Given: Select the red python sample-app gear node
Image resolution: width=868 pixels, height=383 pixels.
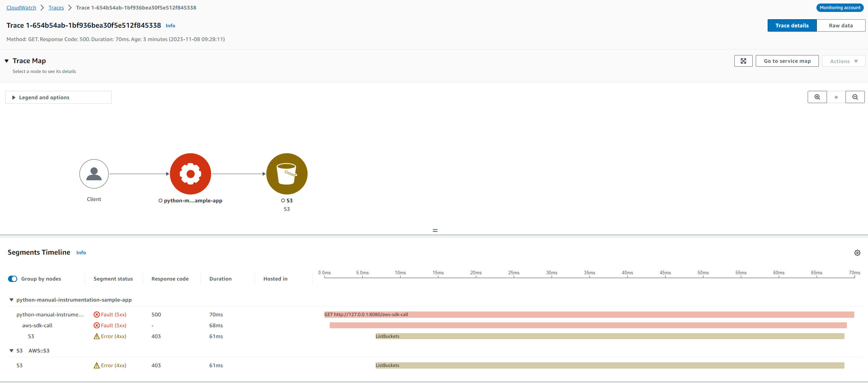Looking at the screenshot, I should tap(190, 174).
